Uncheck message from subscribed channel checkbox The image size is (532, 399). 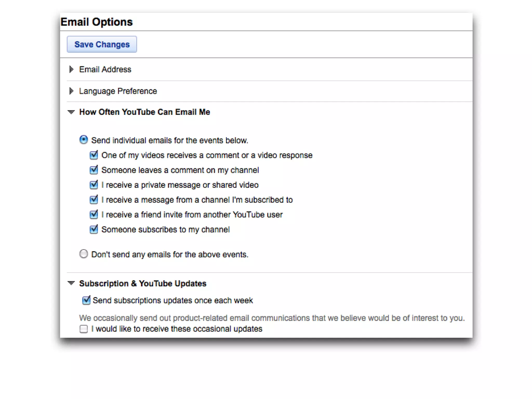(94, 199)
